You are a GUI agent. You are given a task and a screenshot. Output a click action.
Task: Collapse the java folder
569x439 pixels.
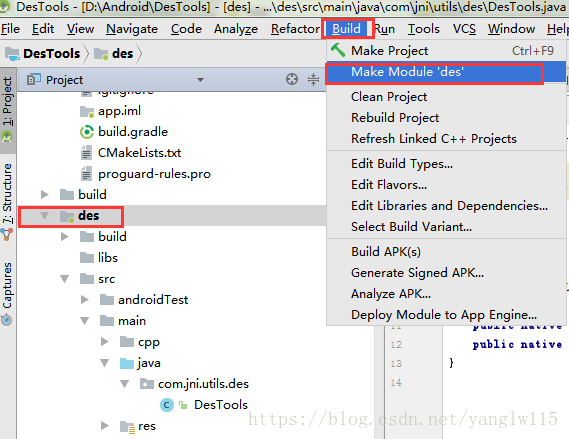pyautogui.click(x=105, y=363)
